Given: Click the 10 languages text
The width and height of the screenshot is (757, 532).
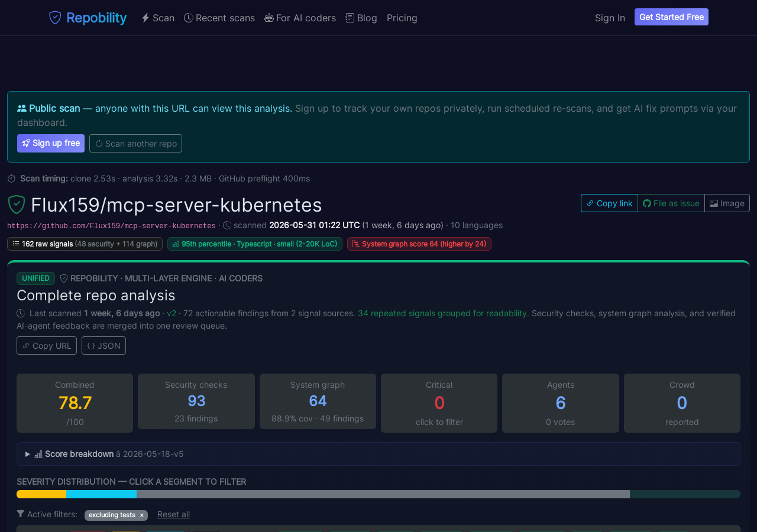Looking at the screenshot, I should [477, 225].
